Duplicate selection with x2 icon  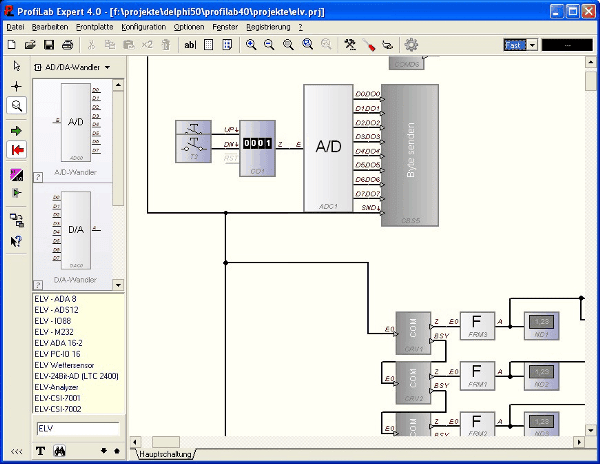tap(147, 45)
